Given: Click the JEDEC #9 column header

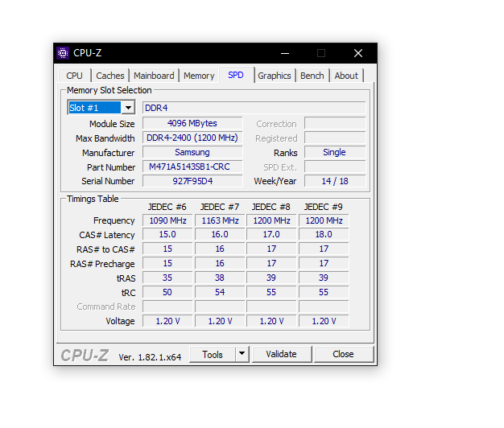Looking at the screenshot, I should [324, 207].
